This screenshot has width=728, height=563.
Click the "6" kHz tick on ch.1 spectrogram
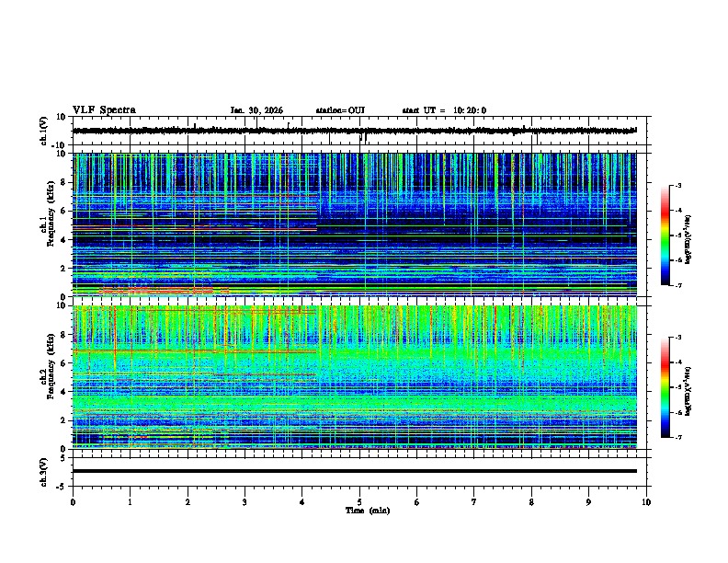[64, 211]
